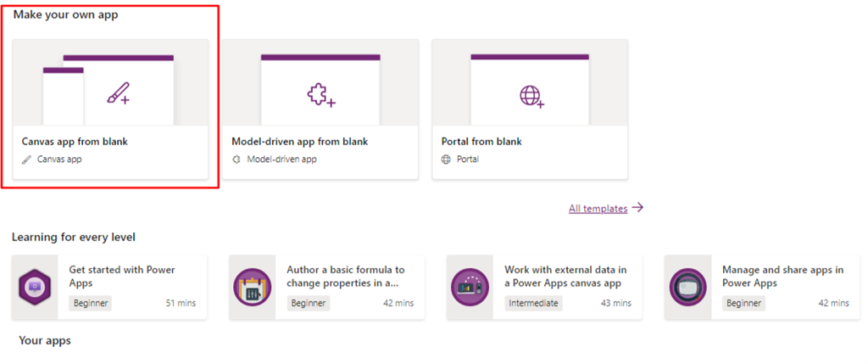868x364 pixels.
Task: Open Author a basic formula lesson
Action: (x=346, y=277)
